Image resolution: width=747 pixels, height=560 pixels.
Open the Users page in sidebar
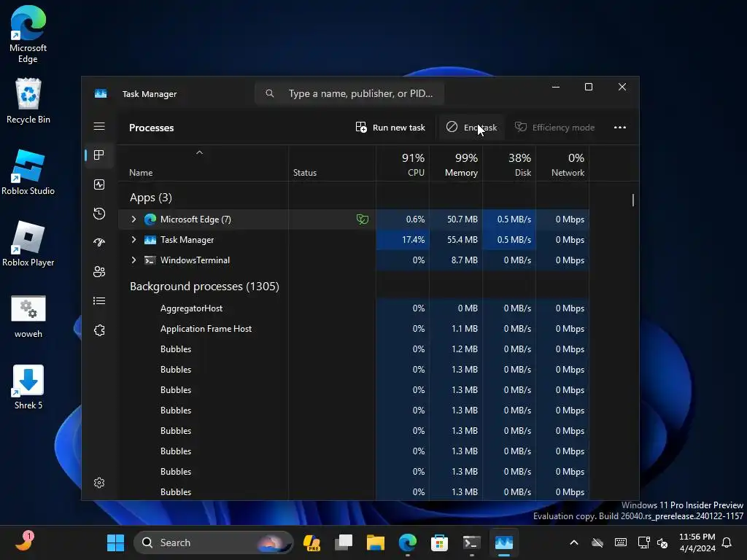coord(99,271)
